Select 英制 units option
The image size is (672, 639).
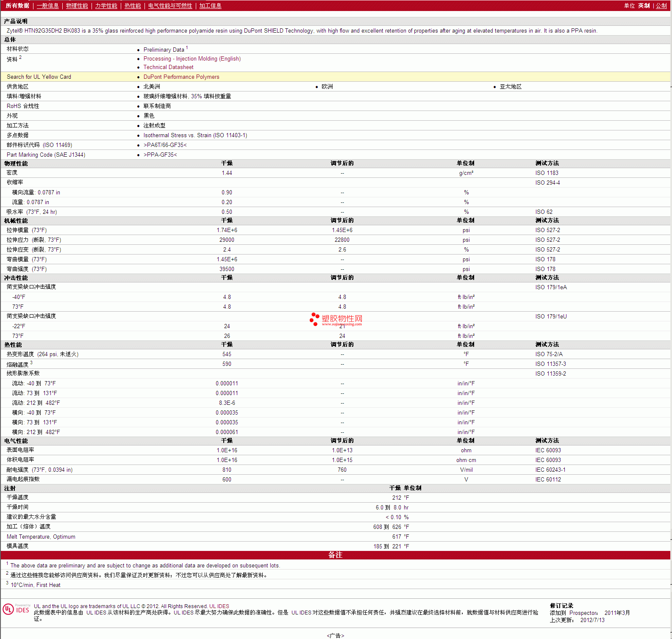coord(644,6)
